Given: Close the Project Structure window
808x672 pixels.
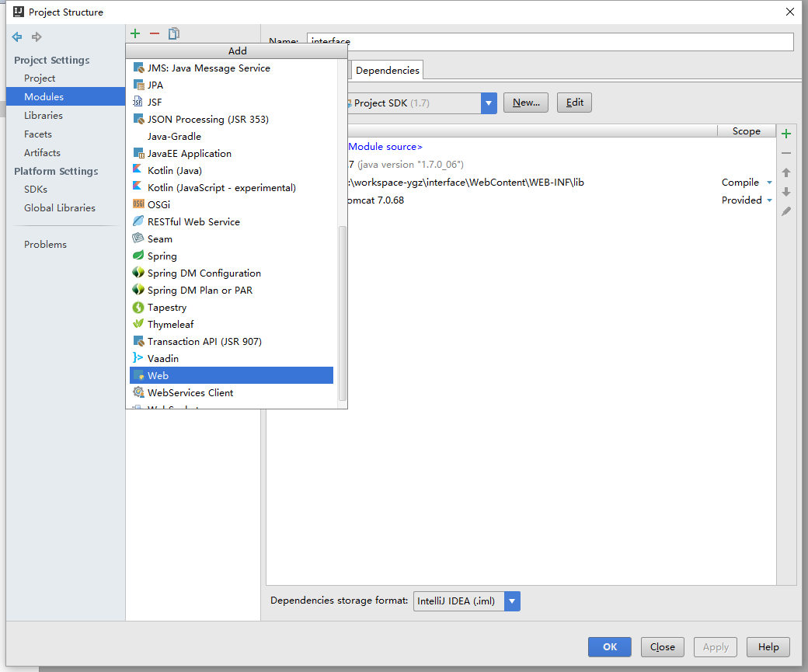Looking at the screenshot, I should (790, 12).
